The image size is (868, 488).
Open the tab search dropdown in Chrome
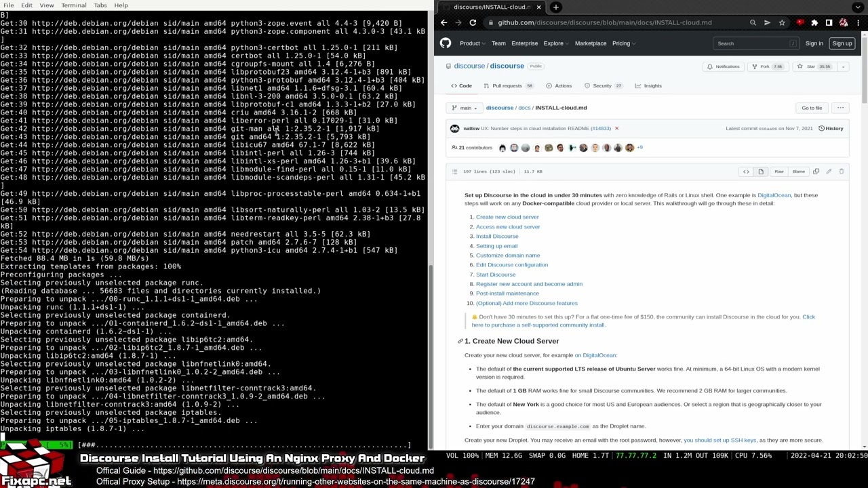[x=859, y=7]
